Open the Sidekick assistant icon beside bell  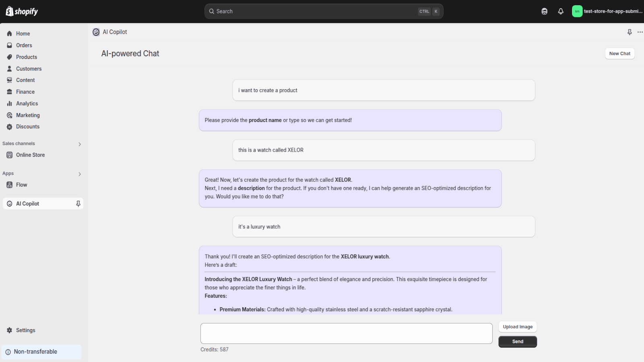pyautogui.click(x=544, y=11)
